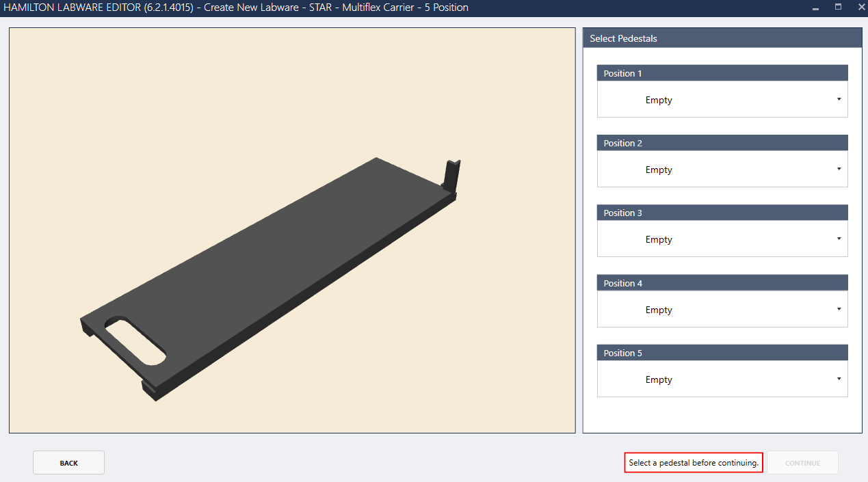Click the Position 4 header label
The image size is (868, 482).
point(622,283)
